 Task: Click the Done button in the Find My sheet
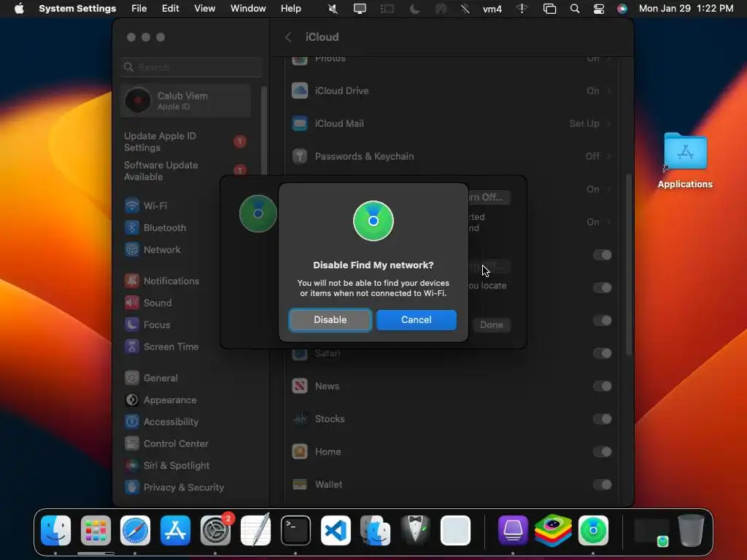[x=491, y=324]
